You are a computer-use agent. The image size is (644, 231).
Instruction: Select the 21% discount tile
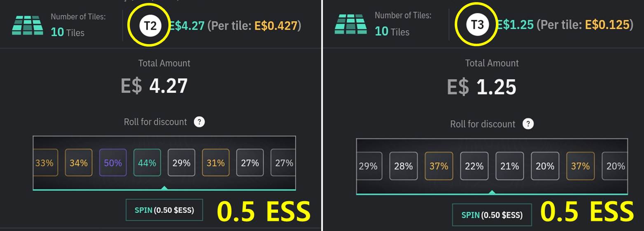click(x=510, y=166)
